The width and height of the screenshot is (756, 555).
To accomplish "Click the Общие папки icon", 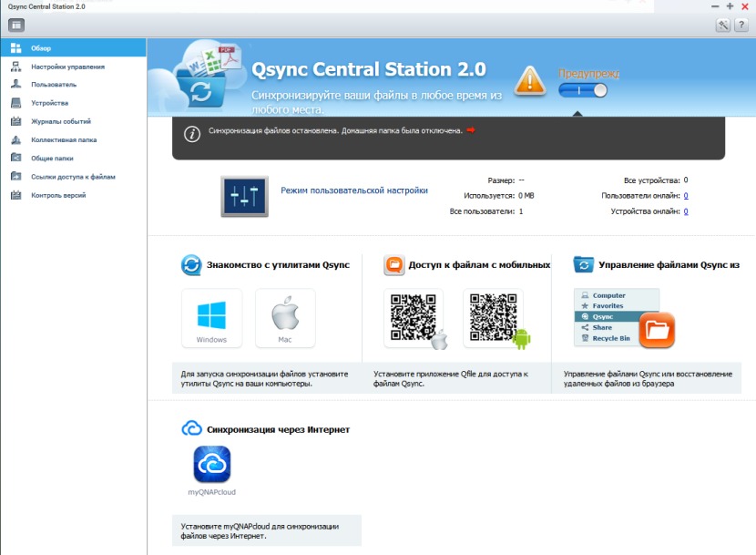I will tap(15, 158).
